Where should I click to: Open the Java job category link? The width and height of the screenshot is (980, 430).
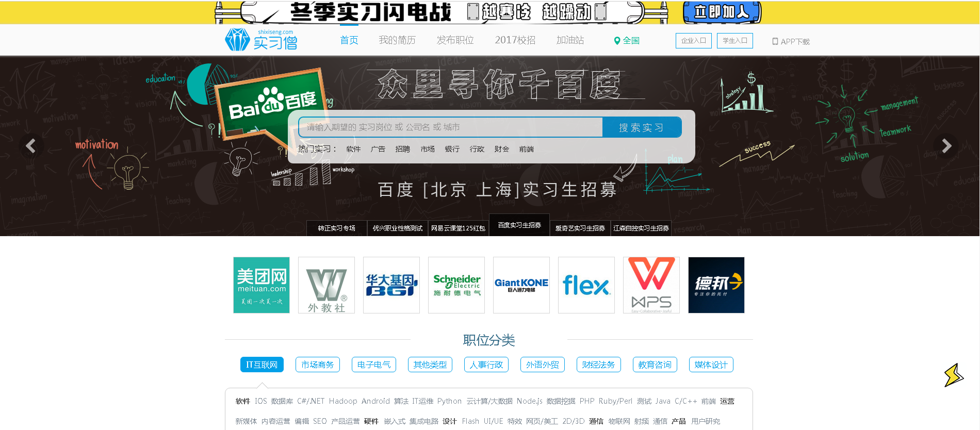coord(663,401)
